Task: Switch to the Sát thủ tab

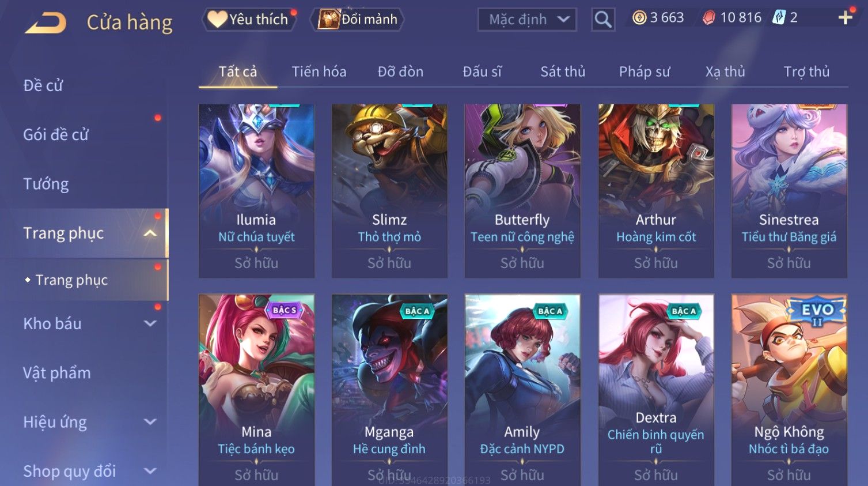Action: tap(563, 71)
